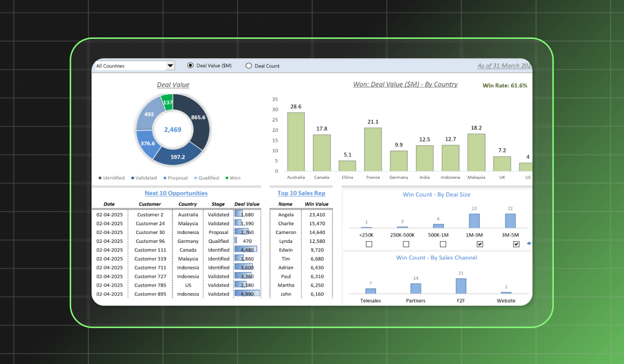Click the Next 10 Opportunities heading link
624x364 pixels.
176,193
